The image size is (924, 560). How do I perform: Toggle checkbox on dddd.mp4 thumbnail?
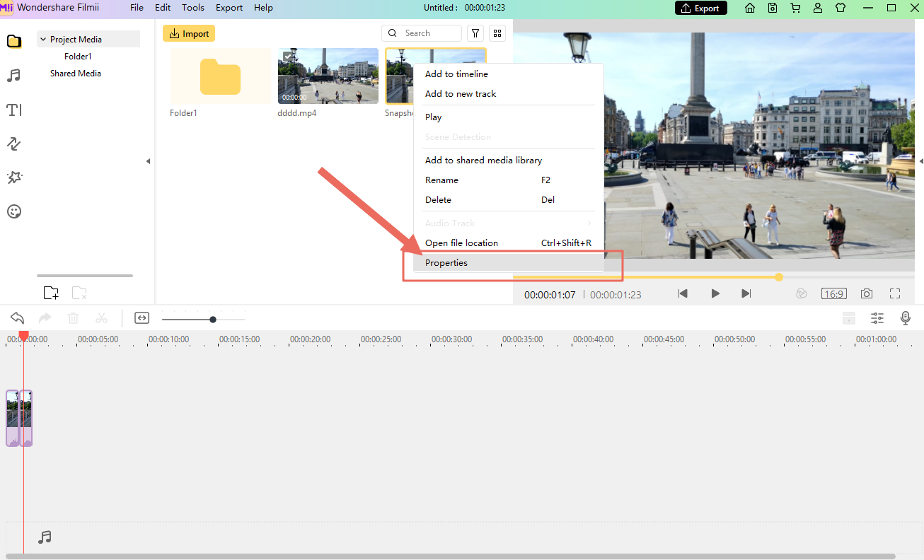coord(288,57)
